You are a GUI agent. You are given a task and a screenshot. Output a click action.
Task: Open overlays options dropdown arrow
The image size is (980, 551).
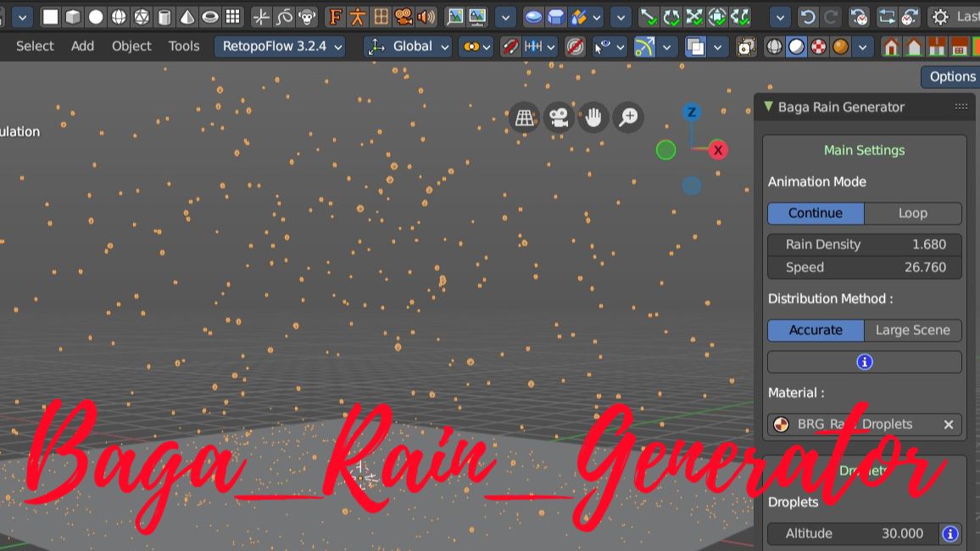(x=717, y=47)
